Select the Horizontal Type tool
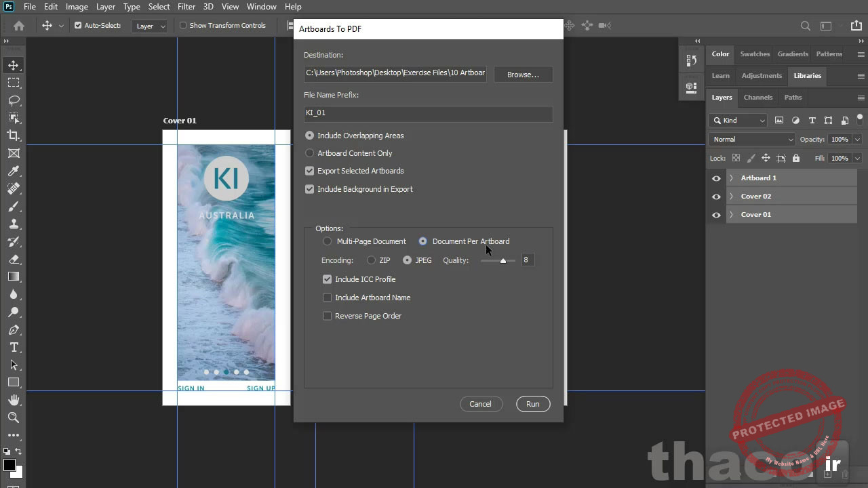The image size is (868, 488). click(x=14, y=347)
